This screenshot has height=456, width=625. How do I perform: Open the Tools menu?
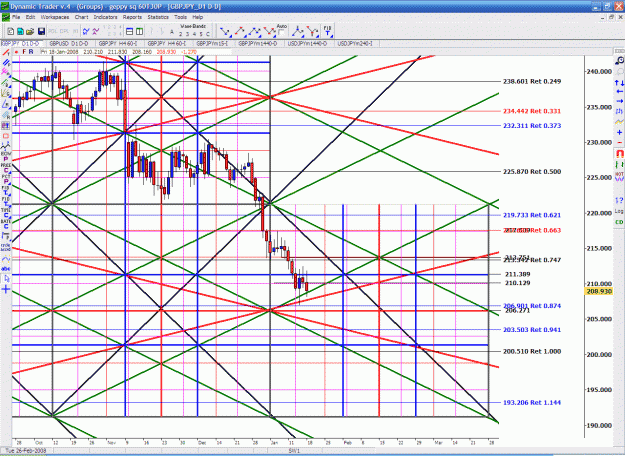point(181,17)
